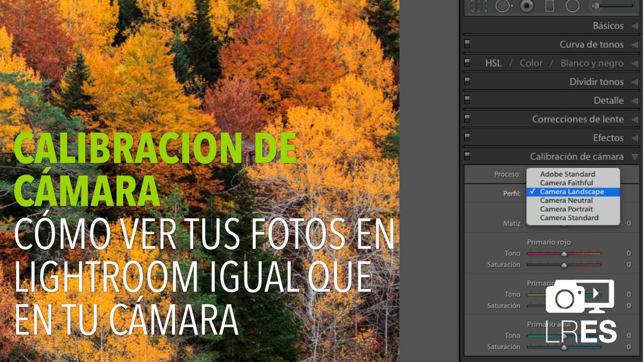Toggle the Dividir tonos panel switch
This screenshot has height=362, width=644.
coord(467,81)
